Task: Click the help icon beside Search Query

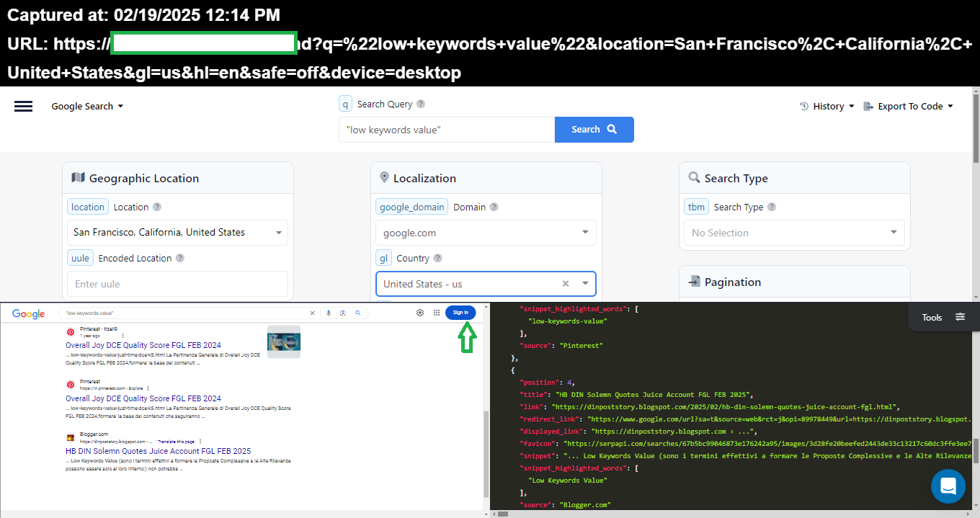Action: (x=421, y=104)
